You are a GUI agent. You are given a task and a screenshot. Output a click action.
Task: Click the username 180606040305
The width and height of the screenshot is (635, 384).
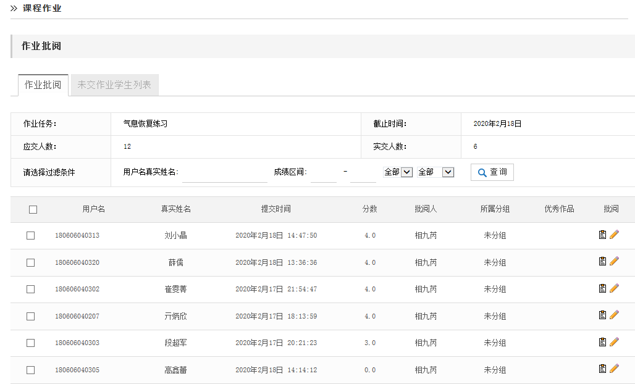point(77,370)
